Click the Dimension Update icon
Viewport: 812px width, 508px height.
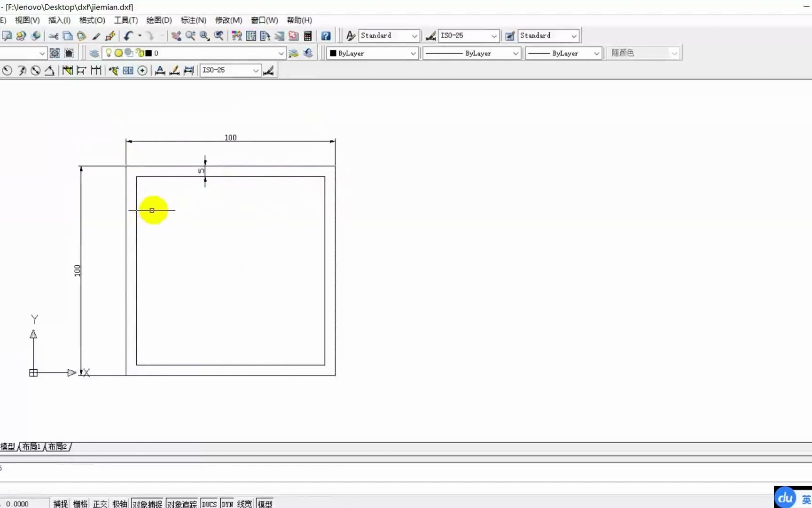[x=188, y=71]
